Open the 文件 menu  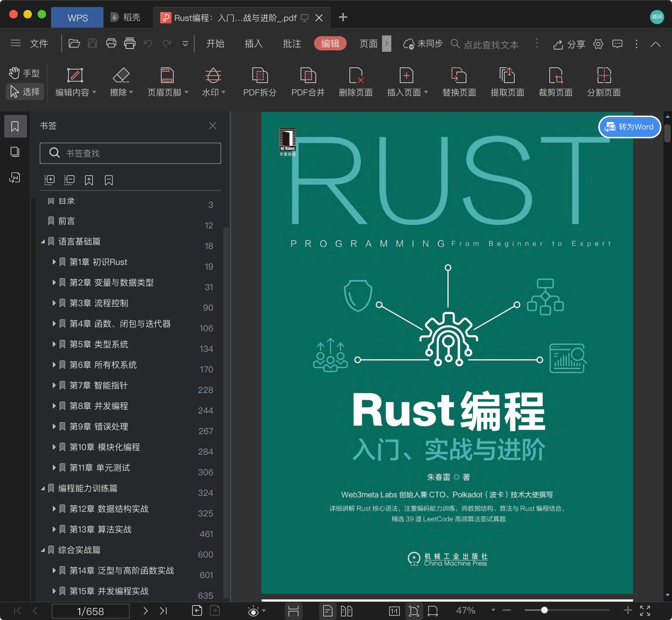pos(39,44)
